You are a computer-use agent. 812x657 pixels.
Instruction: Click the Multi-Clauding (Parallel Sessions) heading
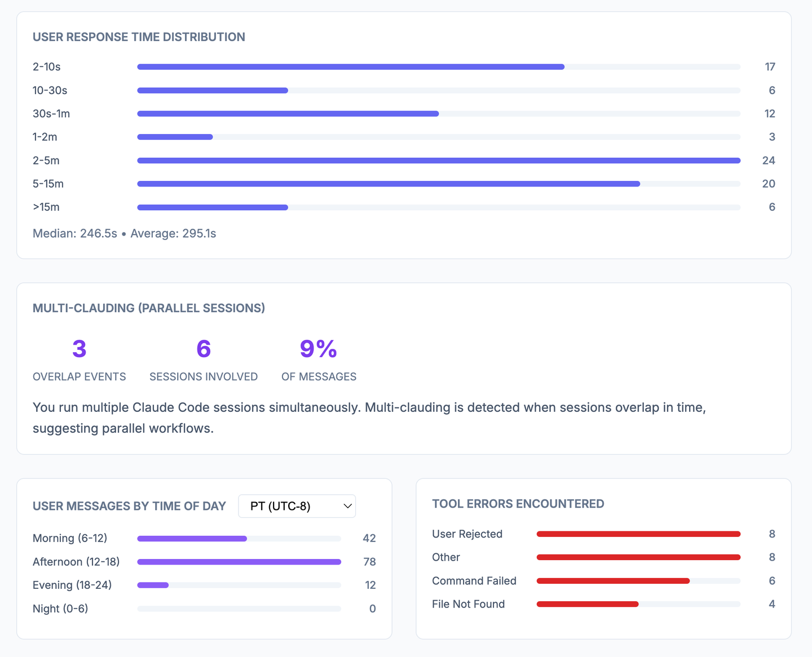pyautogui.click(x=149, y=308)
